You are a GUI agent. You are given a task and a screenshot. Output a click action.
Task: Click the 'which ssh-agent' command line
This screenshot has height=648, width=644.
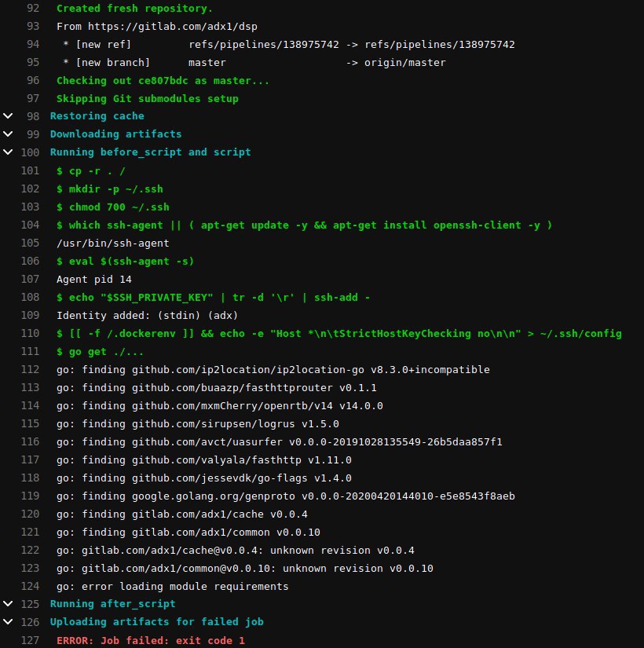click(304, 225)
